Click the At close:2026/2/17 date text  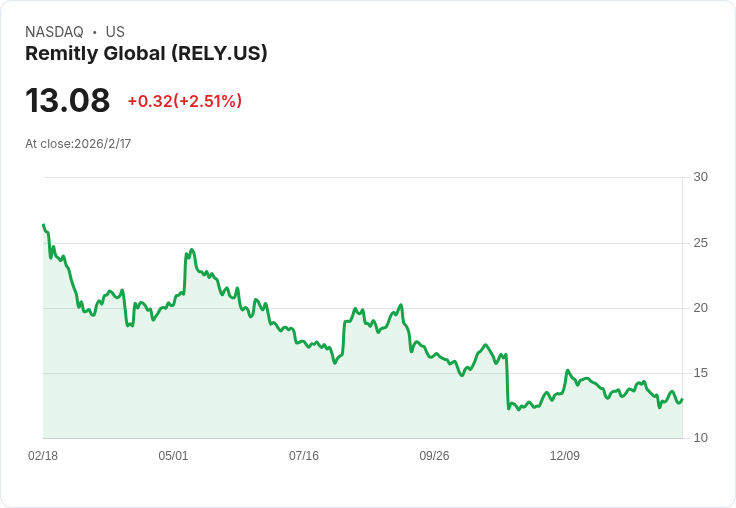(x=78, y=144)
